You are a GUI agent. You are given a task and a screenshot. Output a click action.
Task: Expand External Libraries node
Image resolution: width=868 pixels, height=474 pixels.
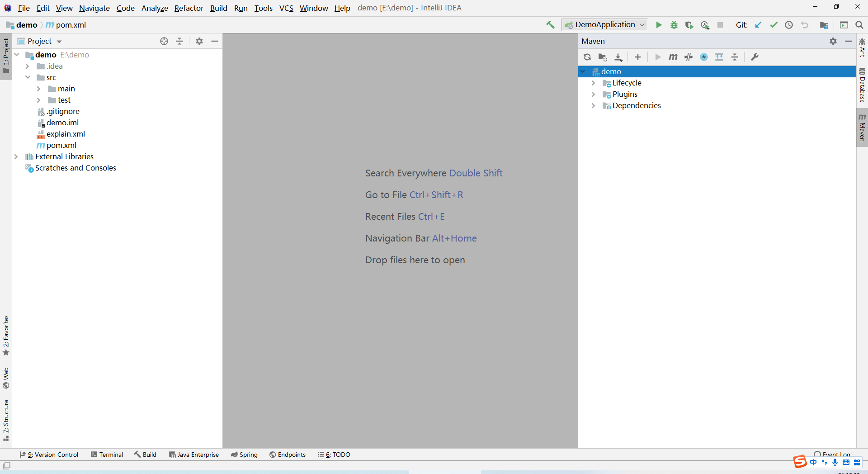click(16, 156)
